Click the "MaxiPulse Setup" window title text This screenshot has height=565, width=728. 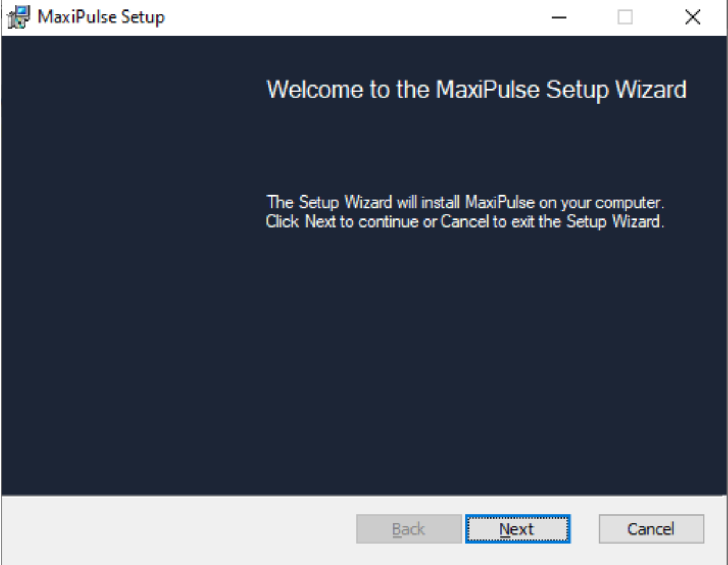click(x=101, y=17)
